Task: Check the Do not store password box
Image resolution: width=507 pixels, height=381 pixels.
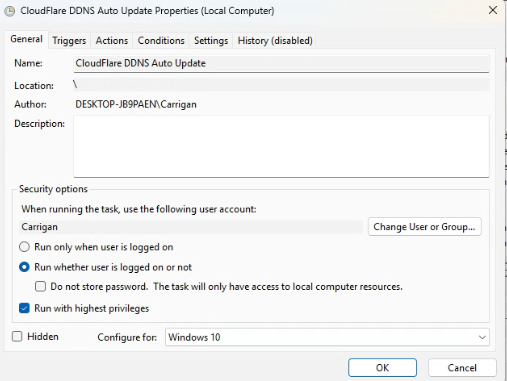Action: click(x=41, y=287)
